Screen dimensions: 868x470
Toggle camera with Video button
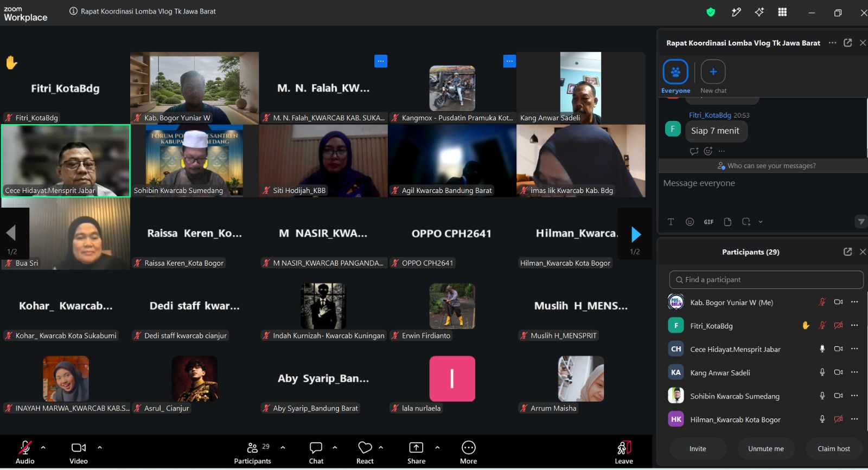[79, 453]
